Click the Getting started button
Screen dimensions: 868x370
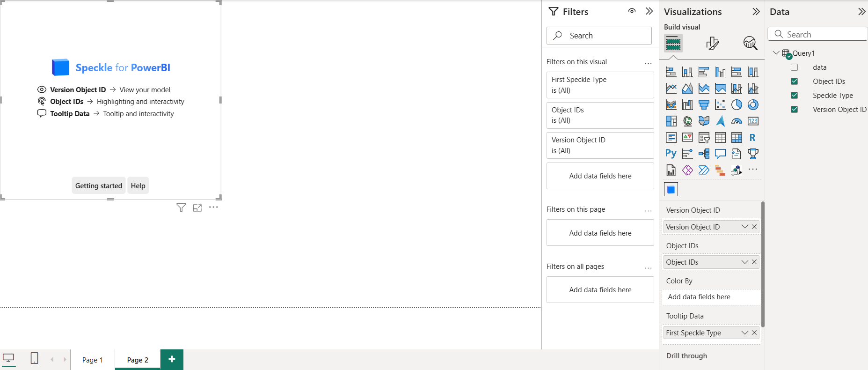tap(99, 186)
